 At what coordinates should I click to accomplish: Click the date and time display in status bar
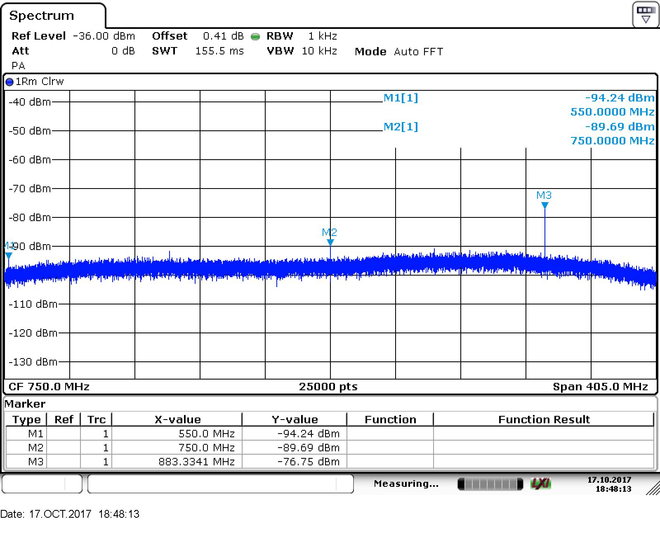coord(609,484)
